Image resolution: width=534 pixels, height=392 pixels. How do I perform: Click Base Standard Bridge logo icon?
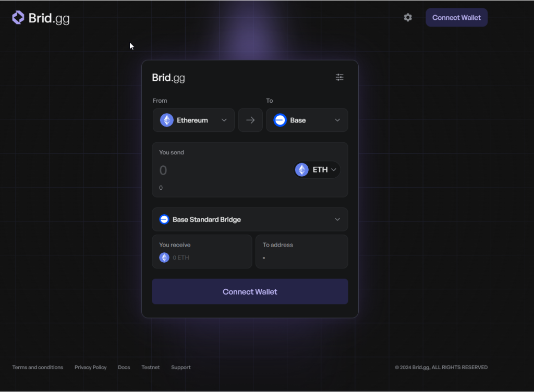click(x=164, y=219)
